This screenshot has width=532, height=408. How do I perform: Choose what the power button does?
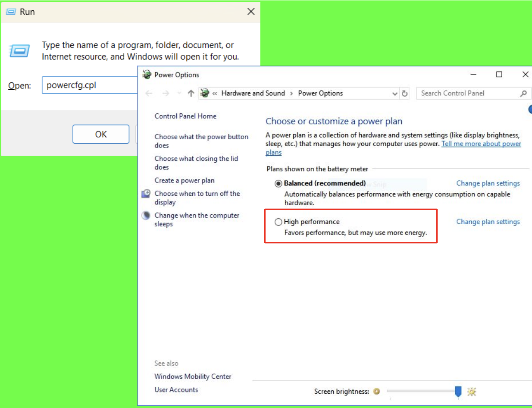click(201, 141)
